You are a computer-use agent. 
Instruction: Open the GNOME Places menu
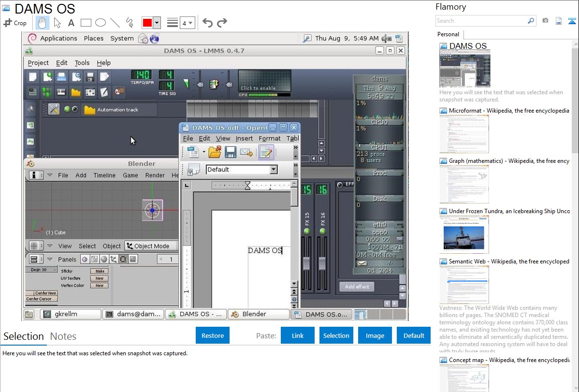pyautogui.click(x=93, y=38)
